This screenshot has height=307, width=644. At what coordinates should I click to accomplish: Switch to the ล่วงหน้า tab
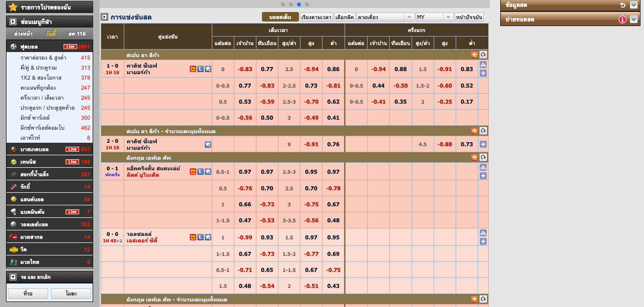(x=23, y=34)
